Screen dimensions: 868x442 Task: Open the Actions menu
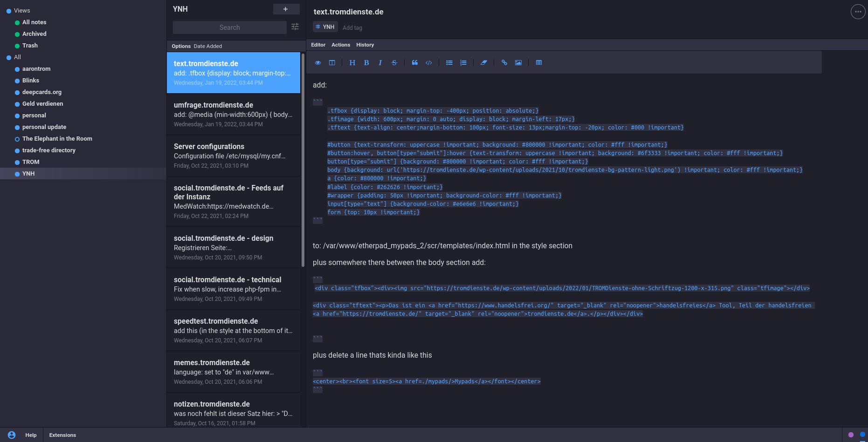pos(341,45)
